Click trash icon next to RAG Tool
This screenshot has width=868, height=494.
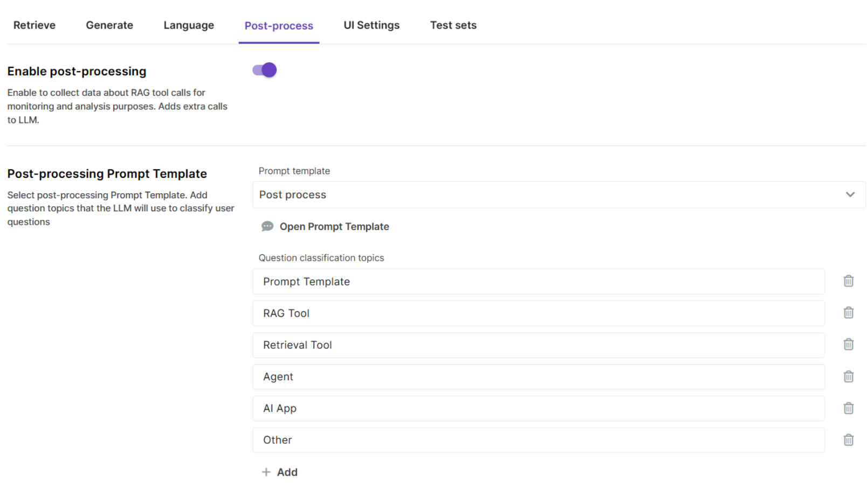[848, 313]
